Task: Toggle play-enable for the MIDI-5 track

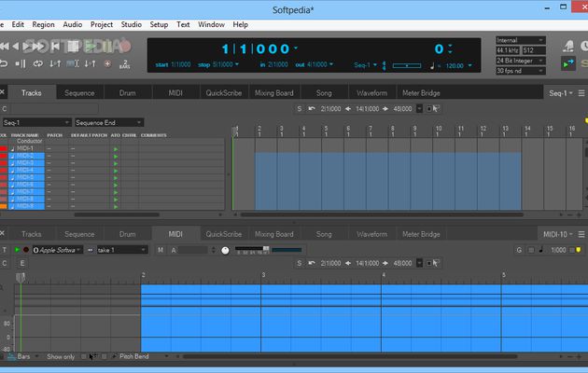Action: tap(116, 178)
